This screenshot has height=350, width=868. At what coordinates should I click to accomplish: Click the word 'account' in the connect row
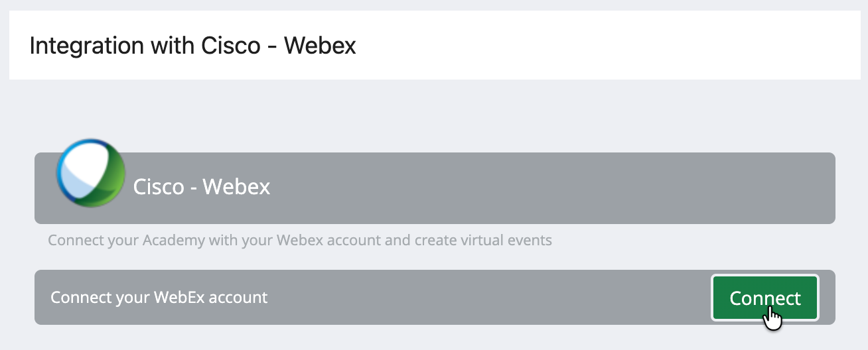(238, 297)
